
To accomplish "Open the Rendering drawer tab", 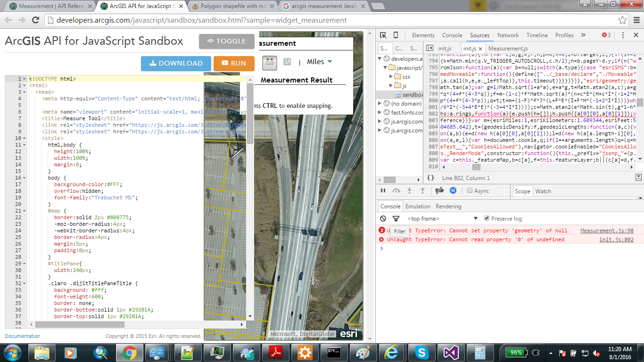I will (448, 206).
